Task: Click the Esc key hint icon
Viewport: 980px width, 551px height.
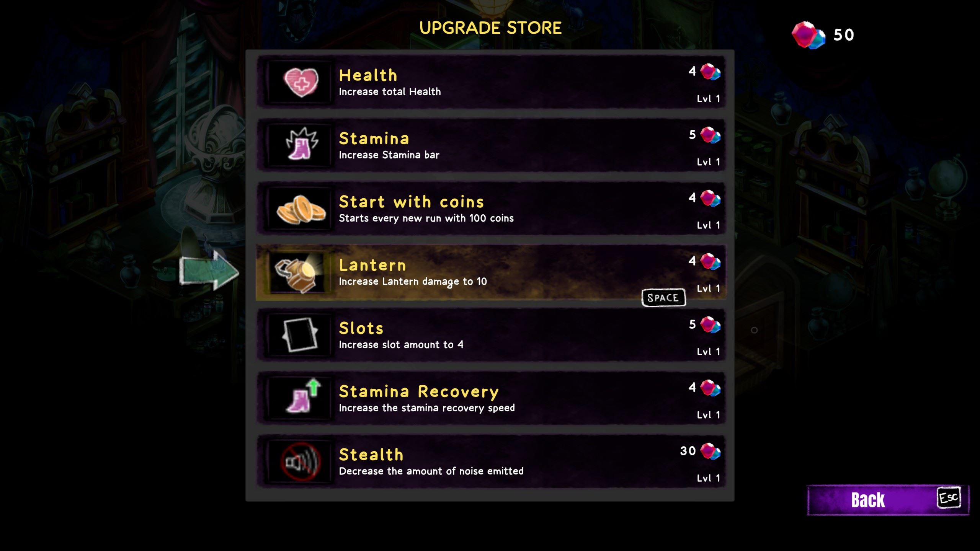Action: tap(949, 497)
